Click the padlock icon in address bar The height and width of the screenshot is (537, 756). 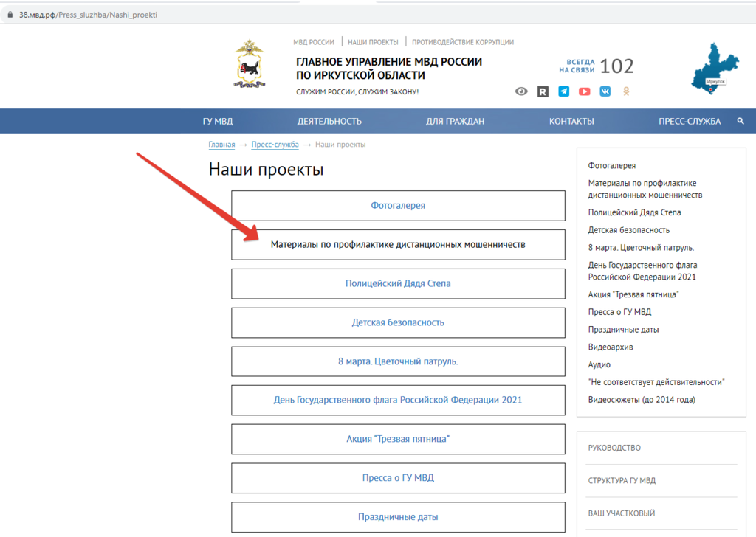(x=10, y=15)
